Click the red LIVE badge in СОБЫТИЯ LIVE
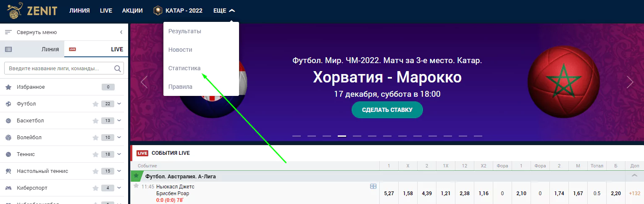 click(142, 153)
